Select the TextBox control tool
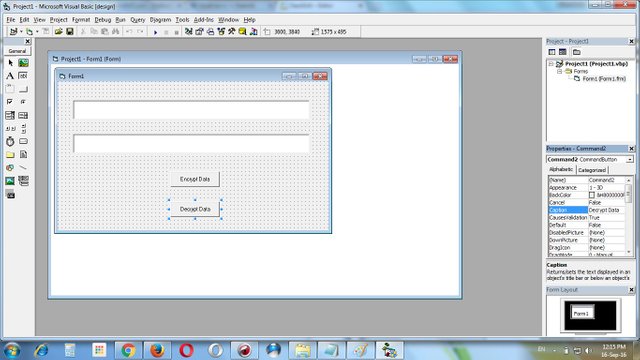The height and width of the screenshot is (360, 640). 23,76
